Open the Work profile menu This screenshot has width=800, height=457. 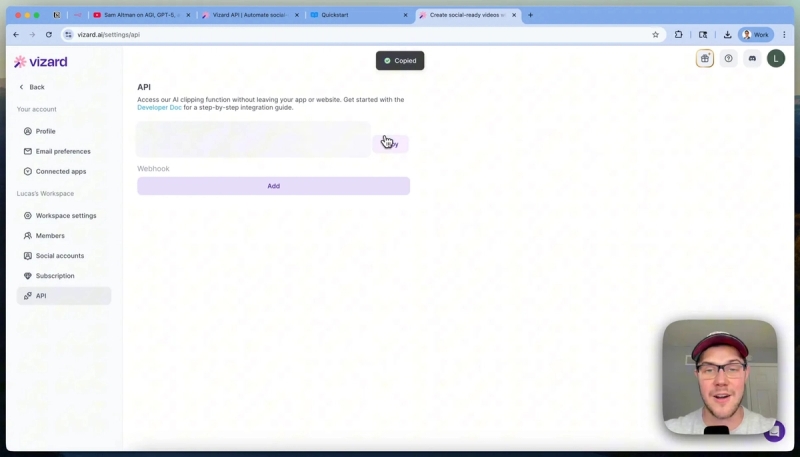pyautogui.click(x=756, y=35)
